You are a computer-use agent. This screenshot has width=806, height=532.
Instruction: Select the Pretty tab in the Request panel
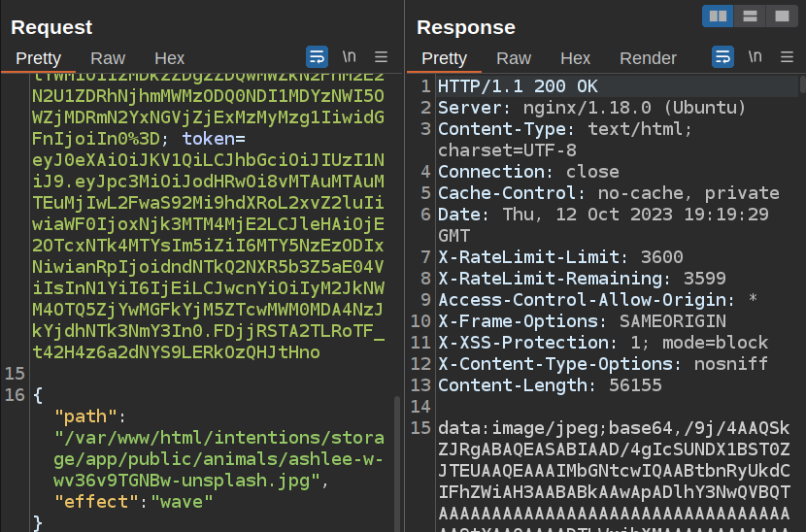point(38,58)
